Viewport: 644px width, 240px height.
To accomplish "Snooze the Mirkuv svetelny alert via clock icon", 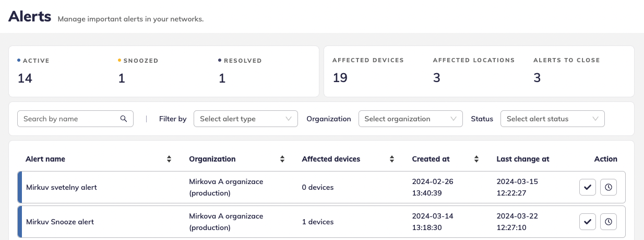I will (608, 187).
